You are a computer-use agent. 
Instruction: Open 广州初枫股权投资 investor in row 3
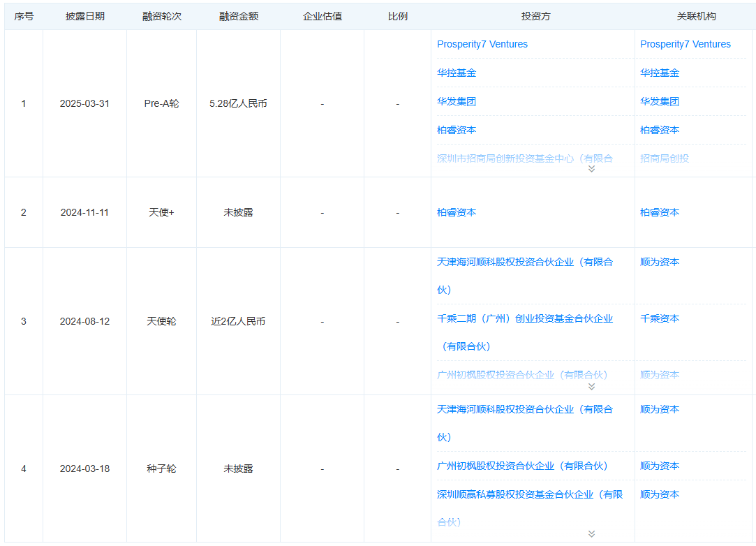point(522,375)
